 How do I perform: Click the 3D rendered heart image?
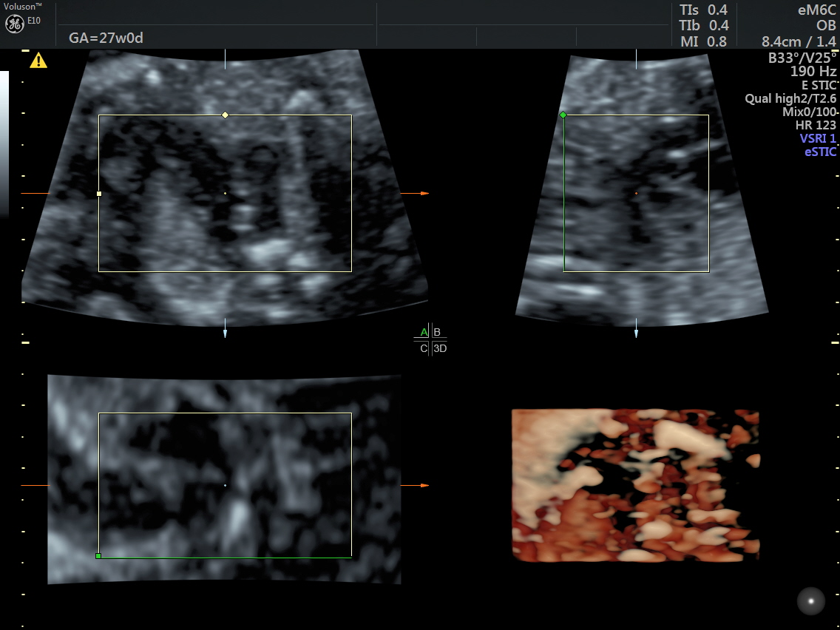point(635,485)
